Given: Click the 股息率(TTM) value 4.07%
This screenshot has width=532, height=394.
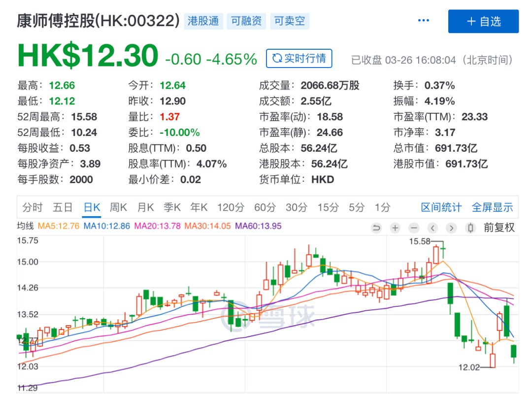Looking at the screenshot, I should [x=211, y=164].
